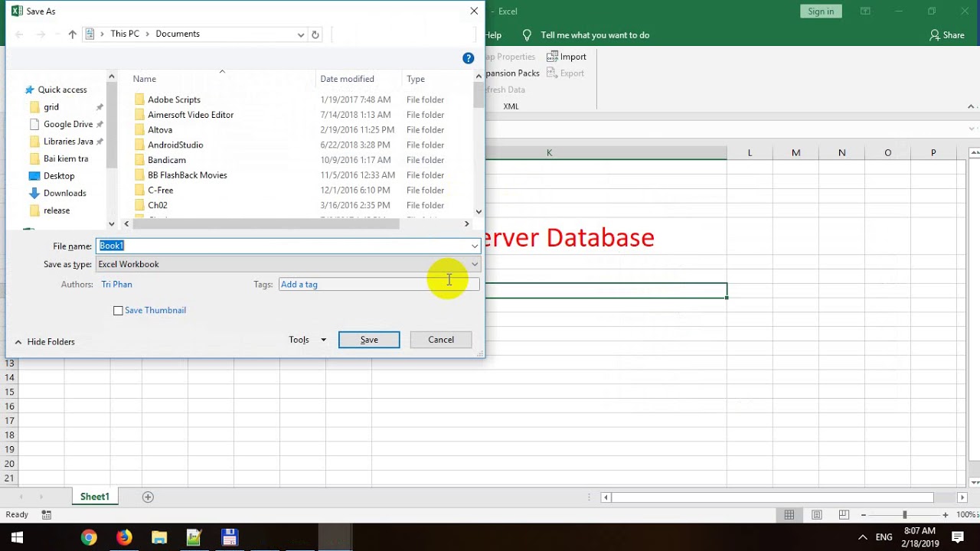Click the Documents path segment

coord(178,34)
